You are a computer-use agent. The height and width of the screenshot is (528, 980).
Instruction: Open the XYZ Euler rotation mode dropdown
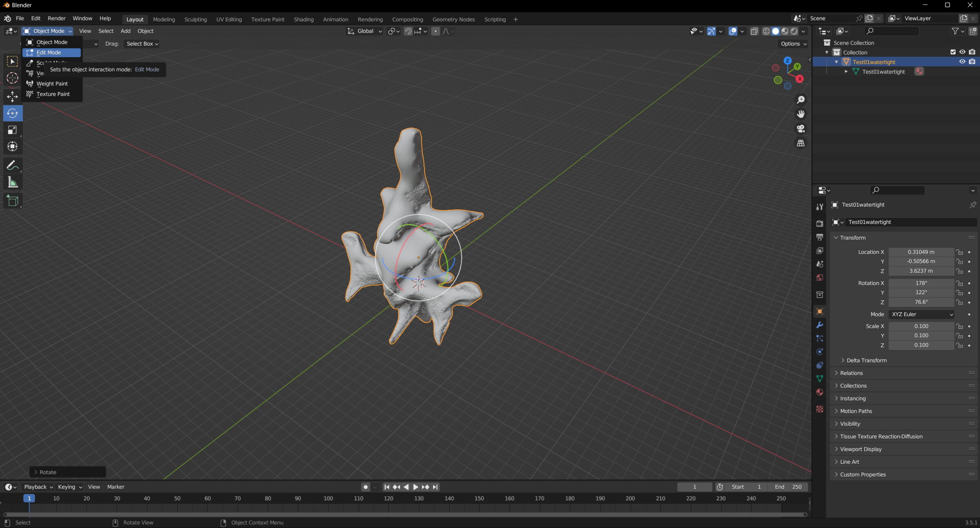pos(921,314)
